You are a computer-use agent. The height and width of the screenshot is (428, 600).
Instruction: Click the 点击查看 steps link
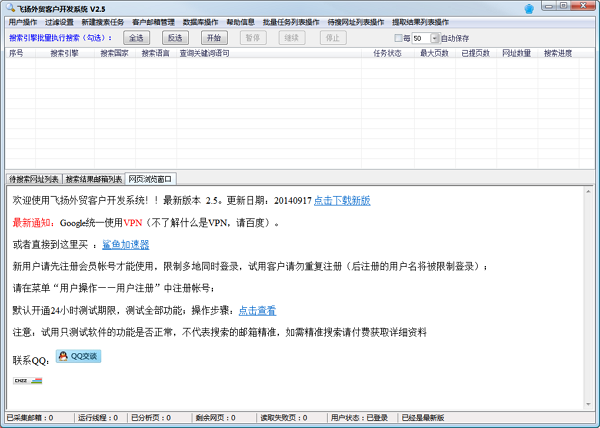258,310
